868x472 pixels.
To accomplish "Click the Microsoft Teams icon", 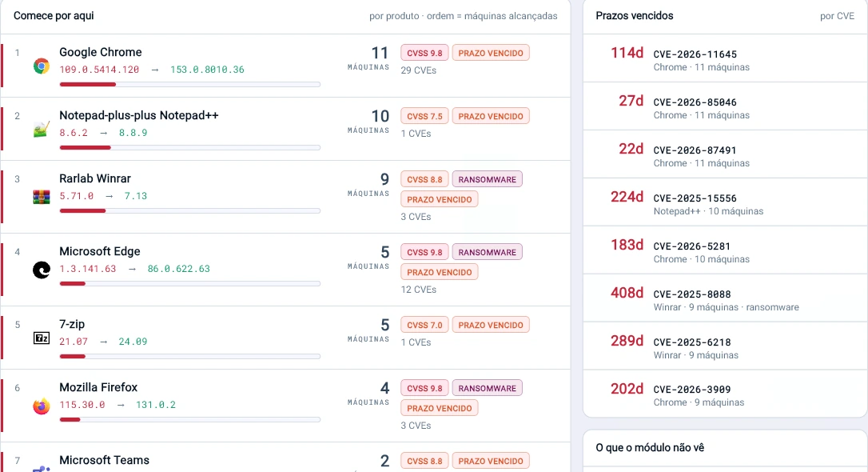I will point(42,469).
